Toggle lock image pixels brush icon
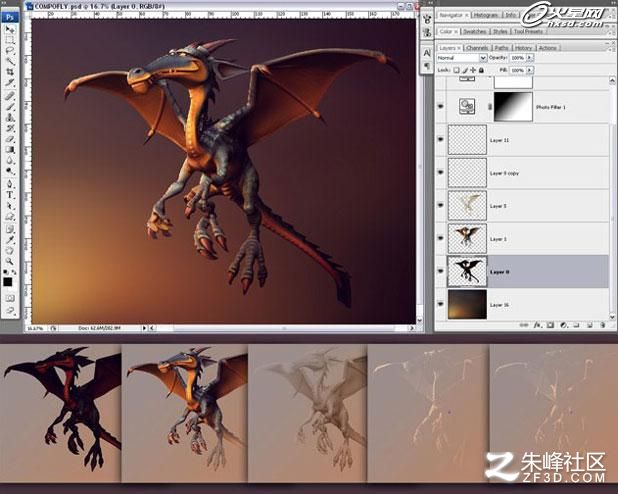The width and height of the screenshot is (618, 494). pos(465,70)
